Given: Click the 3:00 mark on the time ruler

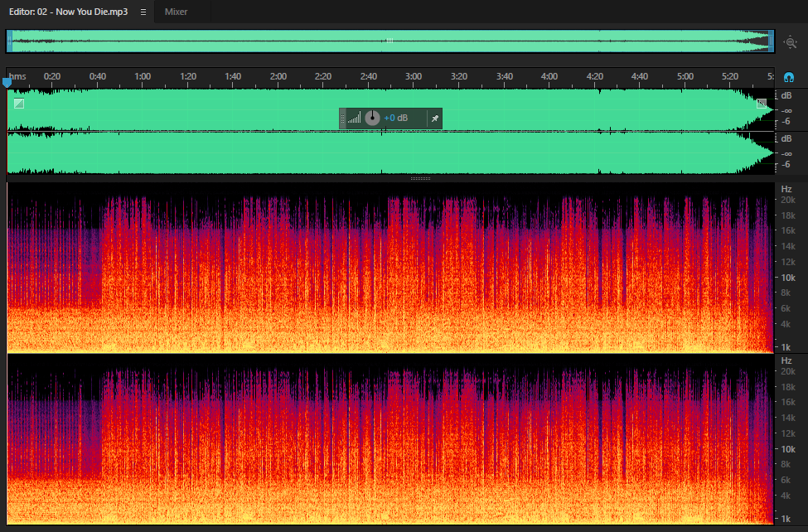Looking at the screenshot, I should pyautogui.click(x=414, y=76).
